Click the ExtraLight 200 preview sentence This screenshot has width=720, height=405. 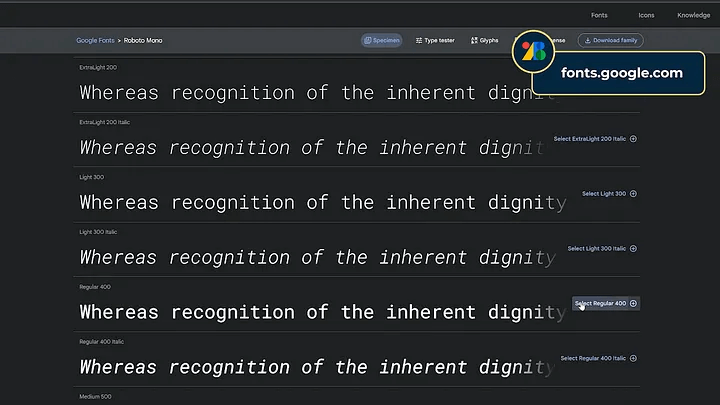(319, 93)
